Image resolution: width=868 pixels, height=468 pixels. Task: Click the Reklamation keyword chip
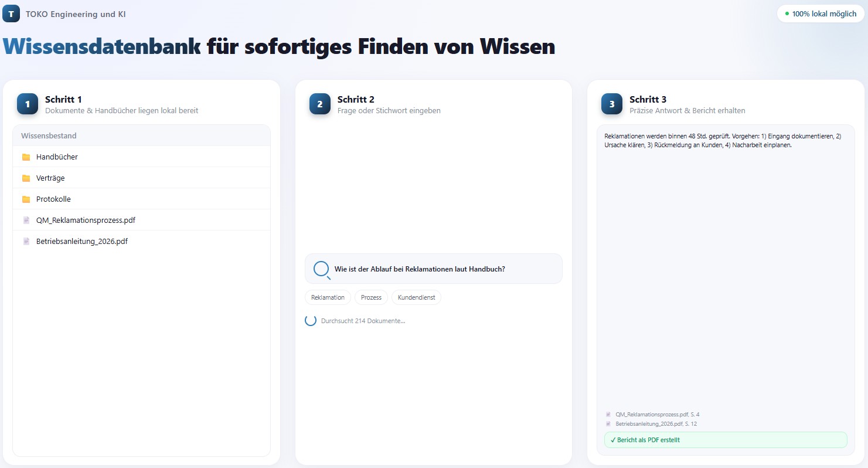click(328, 297)
